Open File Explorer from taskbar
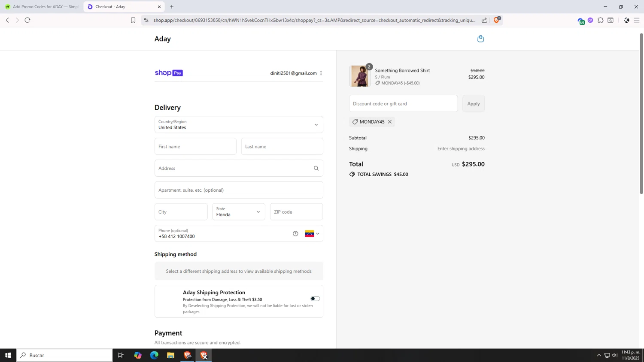Image resolution: width=644 pixels, height=362 pixels. coord(170,355)
